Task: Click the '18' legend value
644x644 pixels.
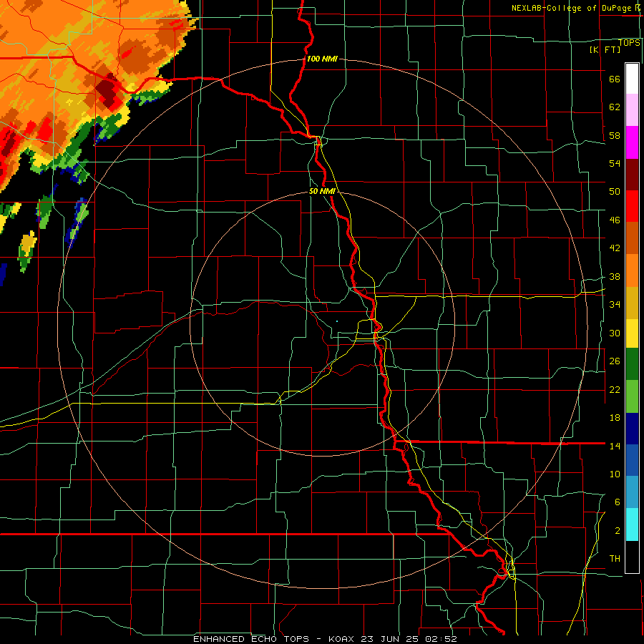Action: pos(615,418)
